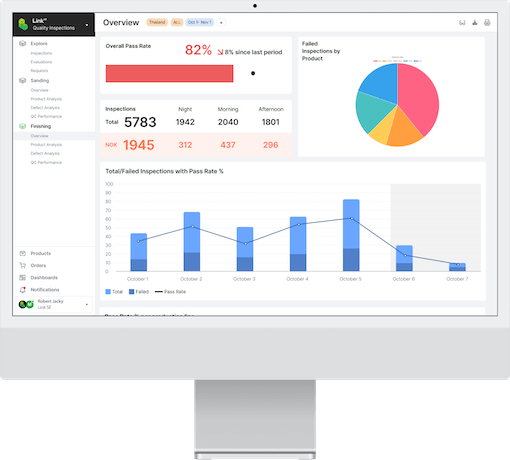Toggle the Total series in chart legend
The height and width of the screenshot is (460, 510).
coord(114,292)
